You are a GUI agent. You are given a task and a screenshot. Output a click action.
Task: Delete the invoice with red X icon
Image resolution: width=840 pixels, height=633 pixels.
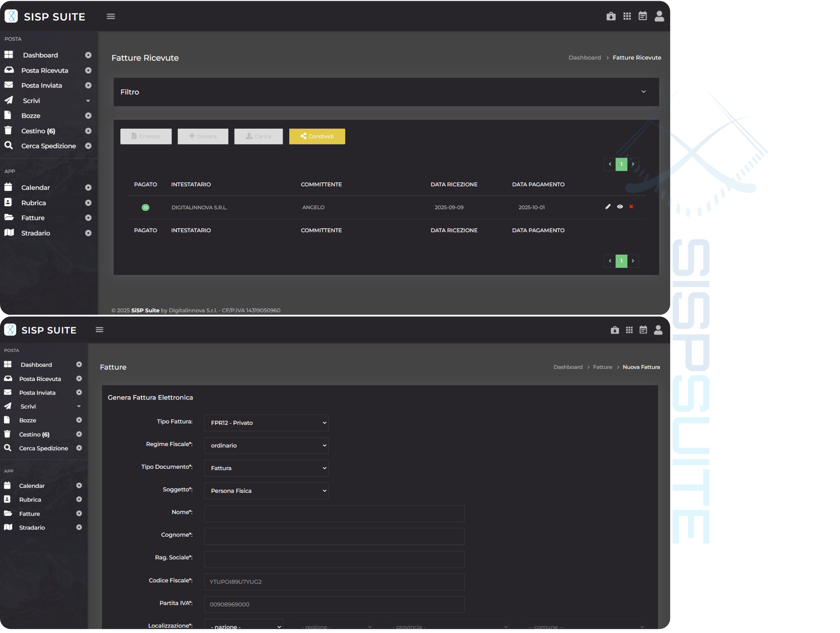(x=631, y=207)
